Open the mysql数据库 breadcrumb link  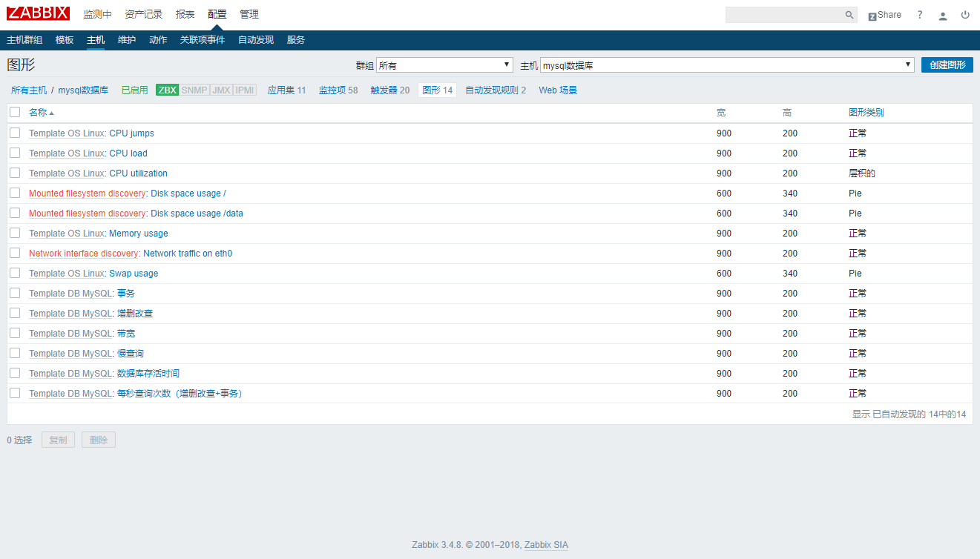click(x=83, y=90)
